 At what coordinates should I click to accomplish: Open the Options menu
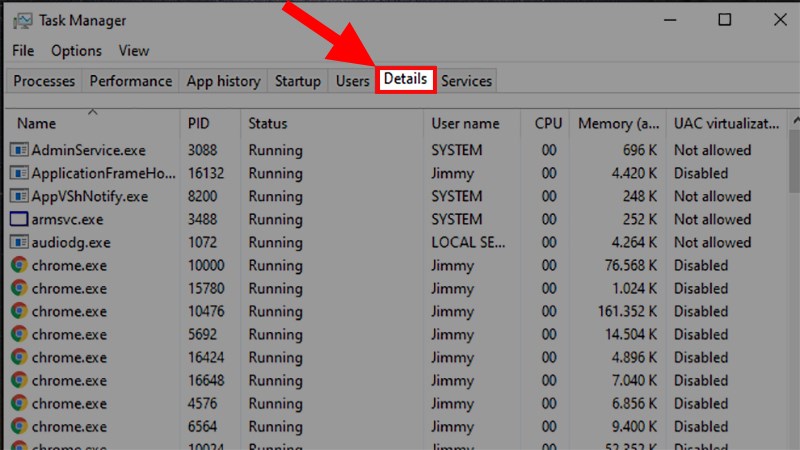tap(76, 51)
